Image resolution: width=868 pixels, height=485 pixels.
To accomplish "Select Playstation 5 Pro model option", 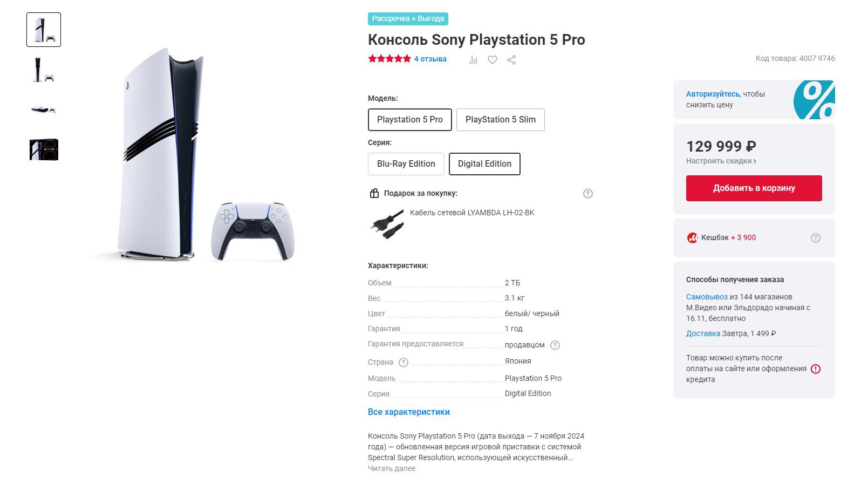I will point(410,120).
